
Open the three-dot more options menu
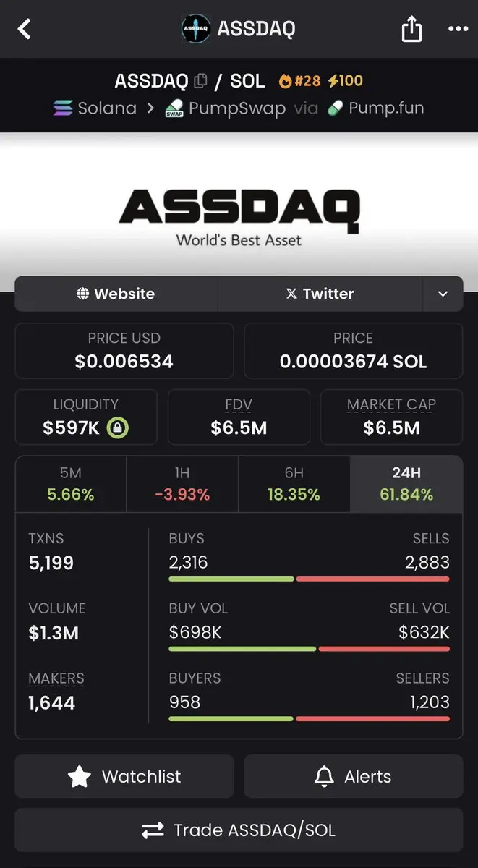pyautogui.click(x=458, y=29)
